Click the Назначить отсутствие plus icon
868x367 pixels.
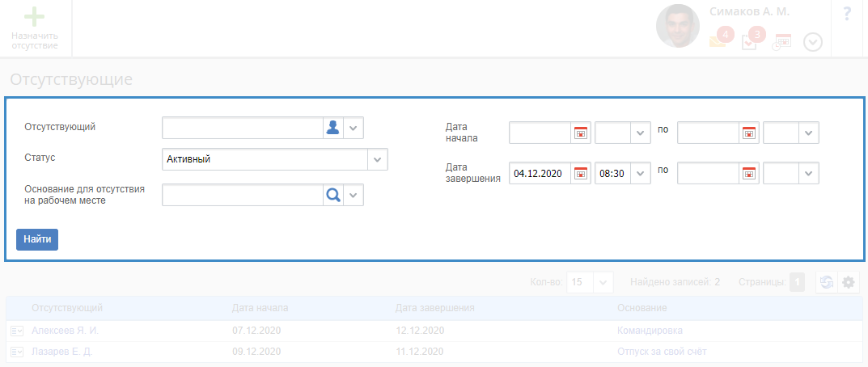[35, 17]
